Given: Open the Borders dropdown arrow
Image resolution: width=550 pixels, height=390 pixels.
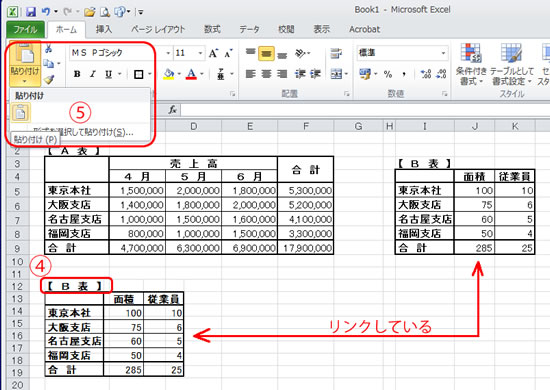Looking at the screenshot, I should coord(149,74).
